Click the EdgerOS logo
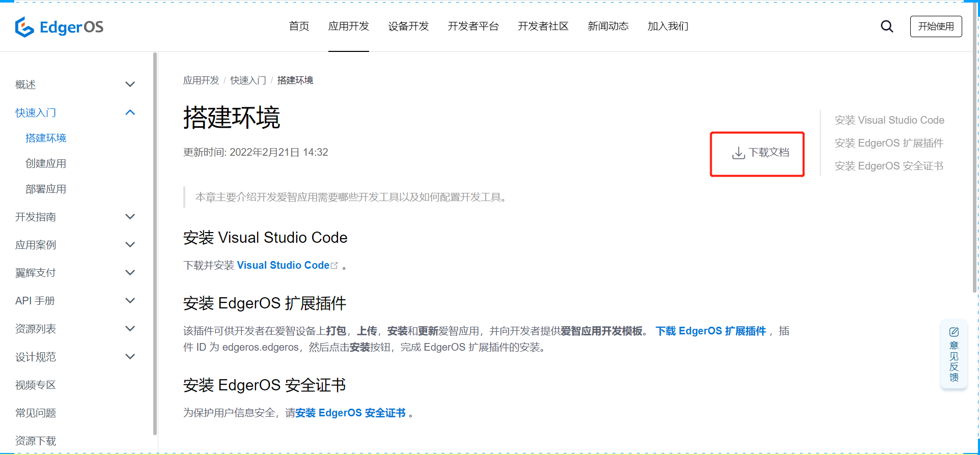Viewport: 980px width, 455px height. point(59,27)
